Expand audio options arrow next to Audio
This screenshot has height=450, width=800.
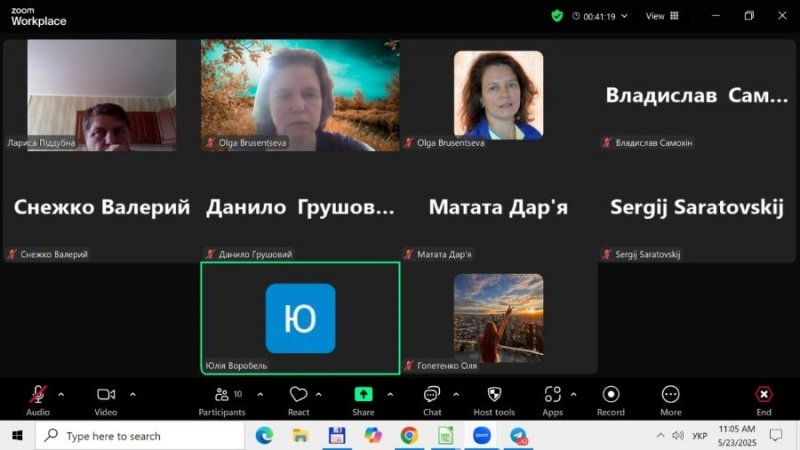click(61, 394)
